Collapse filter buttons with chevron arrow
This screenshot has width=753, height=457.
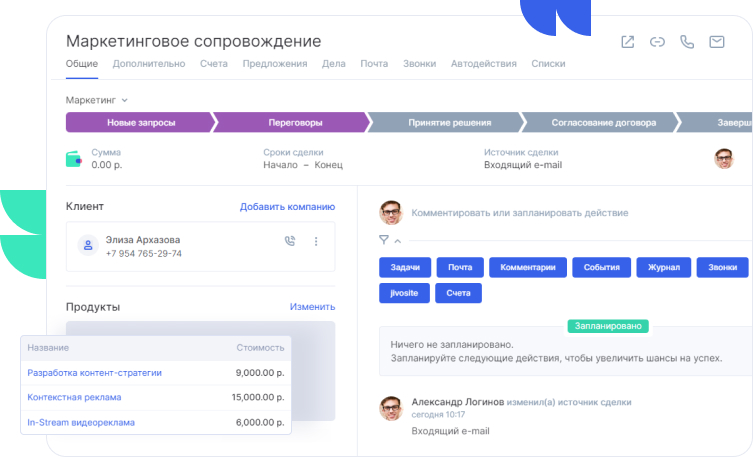397,240
